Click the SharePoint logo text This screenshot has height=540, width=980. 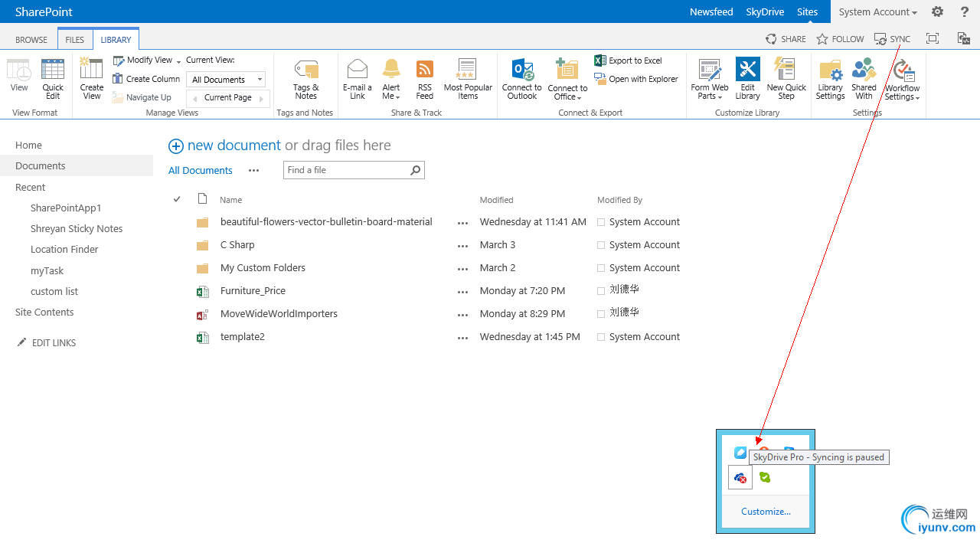44,11
